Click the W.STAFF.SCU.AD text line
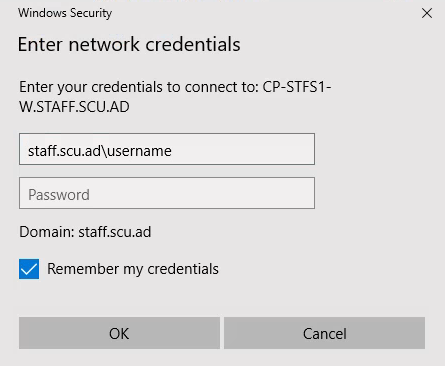Viewport: 445px width, 366px height. 74,107
